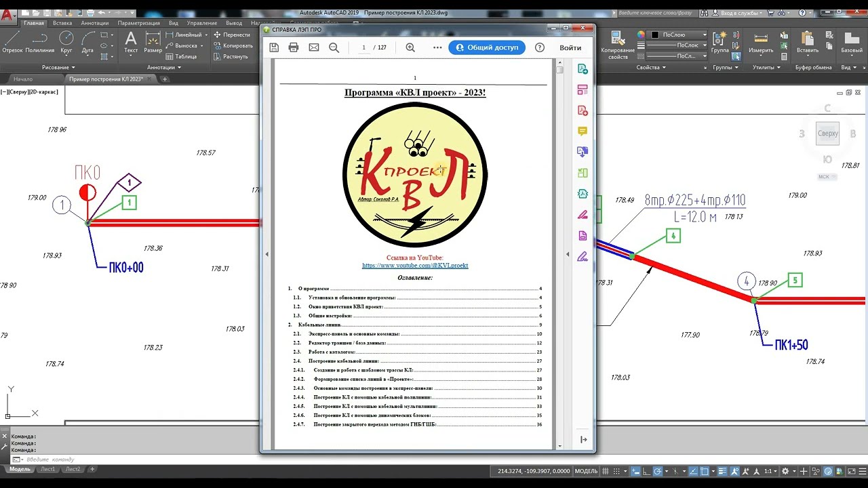Image resolution: width=868 pixels, height=488 pixels.
Task: Click the Копировать copy tool
Action: 233,45
